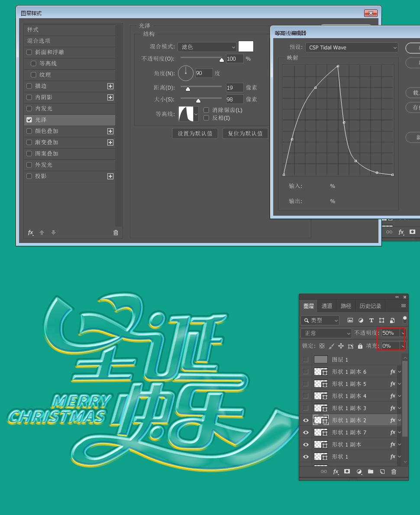Enable 纹理 sub-effect checkbox
This screenshot has height=515, width=420.
point(33,74)
